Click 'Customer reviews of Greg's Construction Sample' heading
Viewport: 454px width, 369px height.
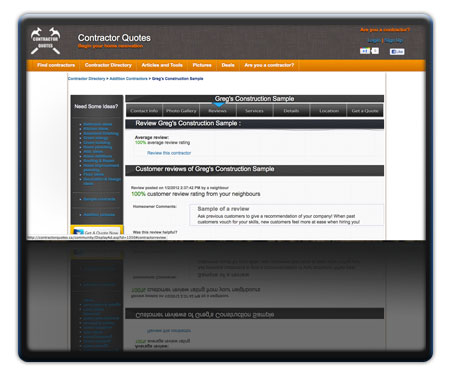pyautogui.click(x=205, y=169)
